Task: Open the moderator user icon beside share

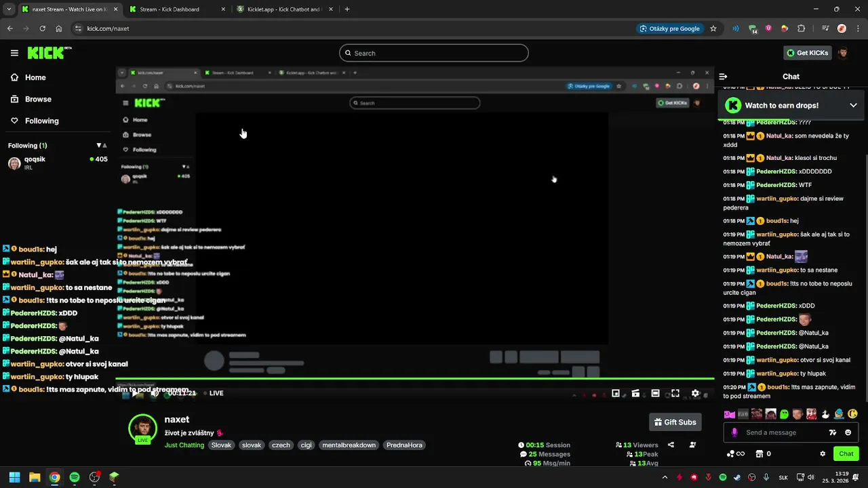Action: 692,445
